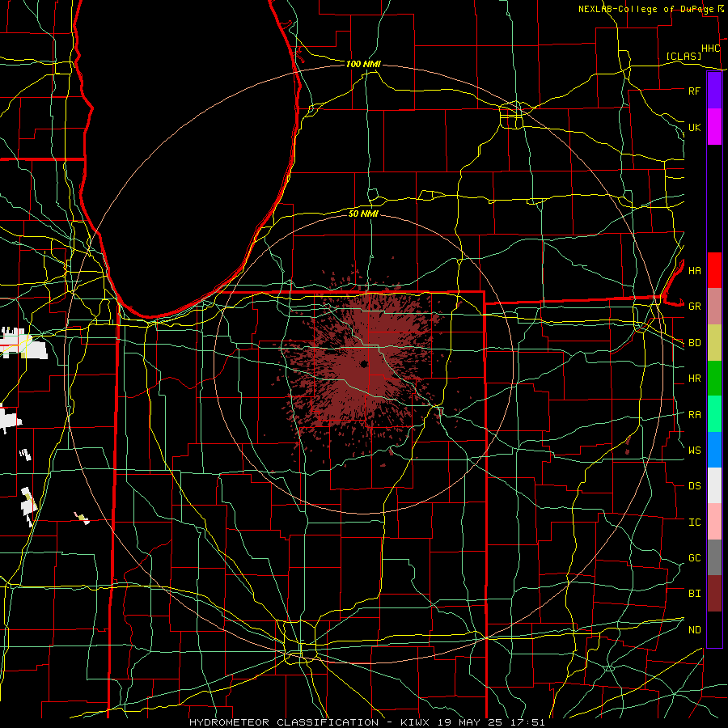Click the UK legend label
The image size is (728, 728).
tap(694, 127)
